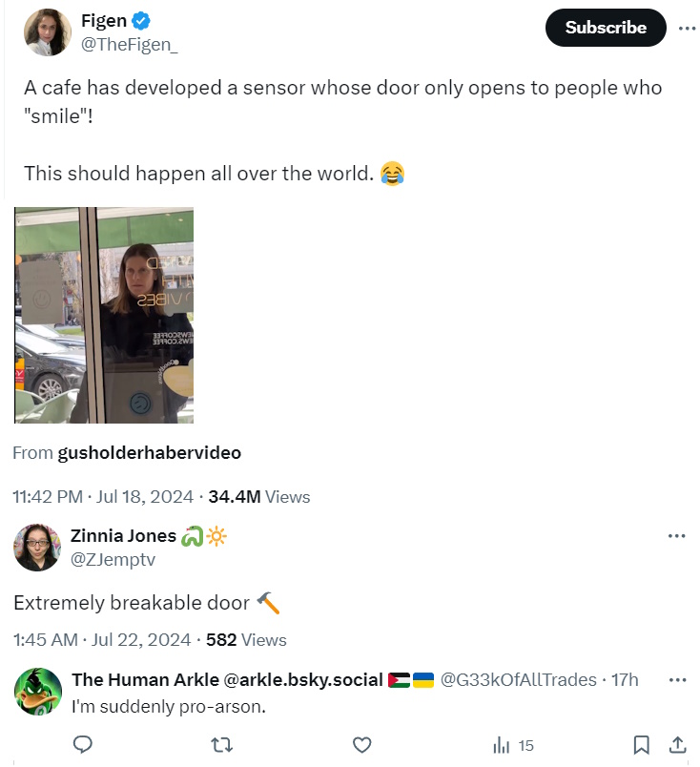Open the @ZJemptv profile handle
The width and height of the screenshot is (700, 767).
tap(113, 559)
